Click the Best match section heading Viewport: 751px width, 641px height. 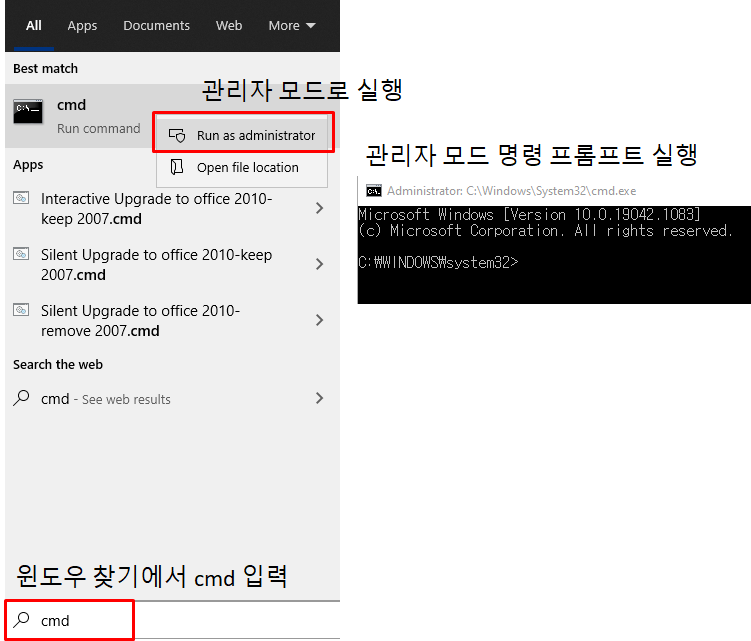[46, 69]
